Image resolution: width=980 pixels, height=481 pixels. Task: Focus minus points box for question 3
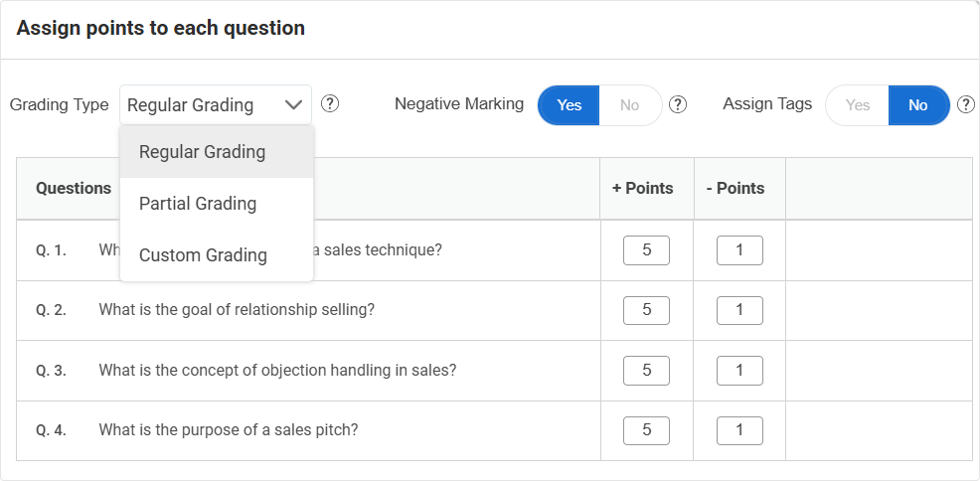[739, 371]
